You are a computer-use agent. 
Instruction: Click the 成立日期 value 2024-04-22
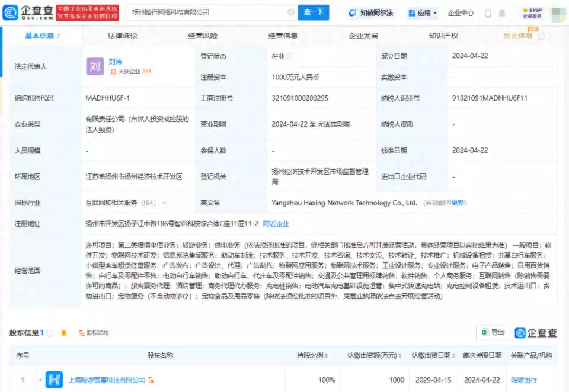(x=470, y=56)
